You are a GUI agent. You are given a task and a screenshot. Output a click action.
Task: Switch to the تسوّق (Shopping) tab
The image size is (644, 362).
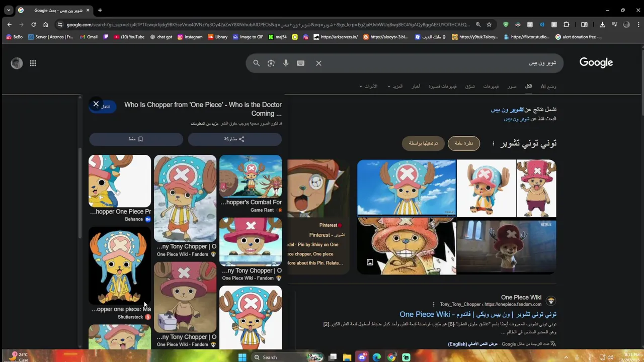click(x=469, y=86)
